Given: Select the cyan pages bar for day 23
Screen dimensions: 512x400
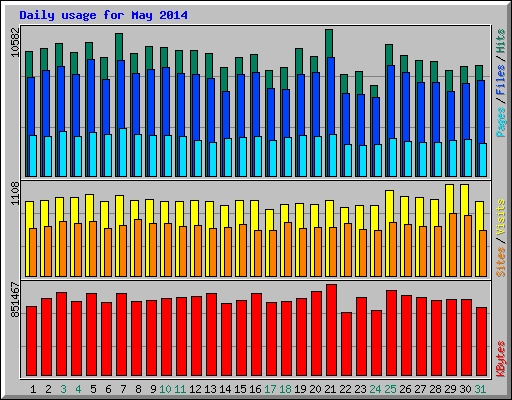Looking at the screenshot, I should pos(363,161).
